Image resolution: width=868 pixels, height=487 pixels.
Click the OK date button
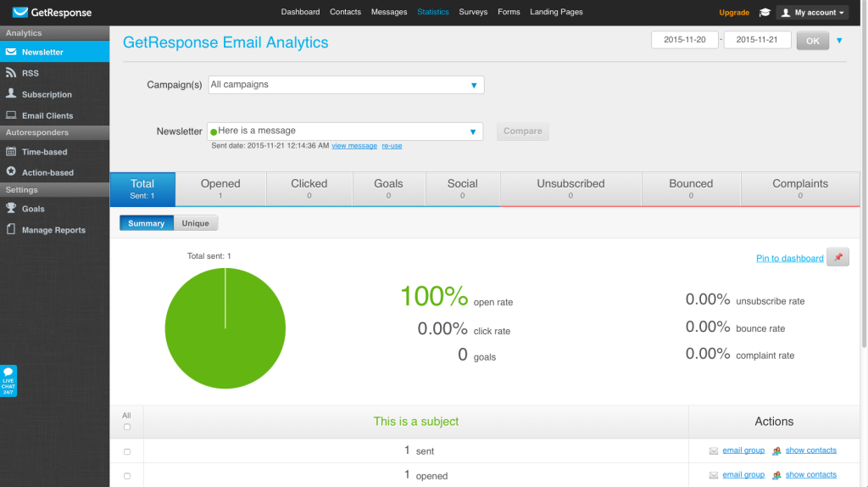click(x=813, y=41)
